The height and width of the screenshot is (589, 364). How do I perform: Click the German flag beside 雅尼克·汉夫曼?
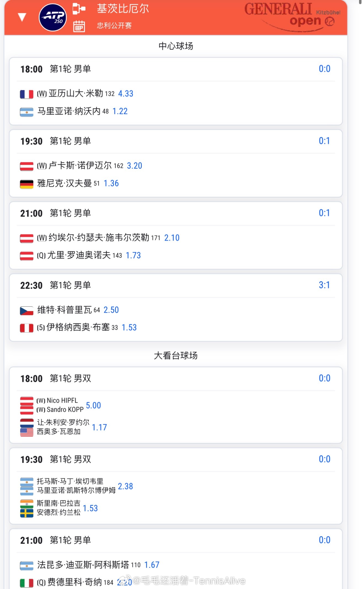(x=27, y=184)
